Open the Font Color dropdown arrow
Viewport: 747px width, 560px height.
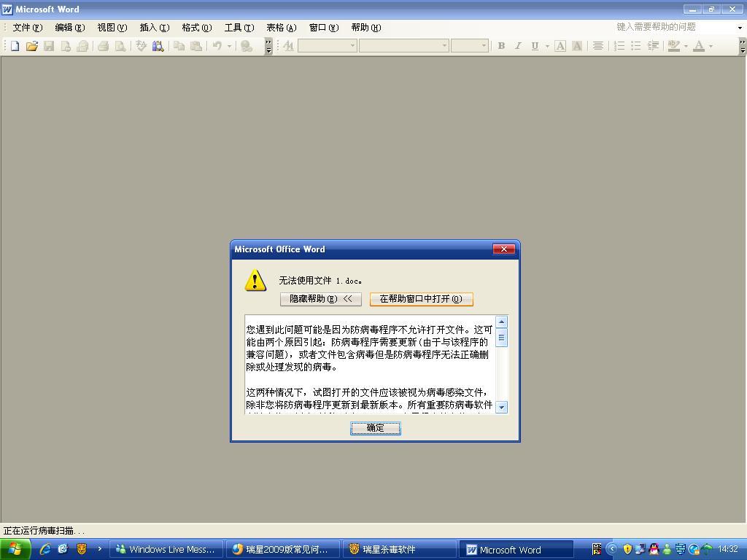tap(711, 46)
